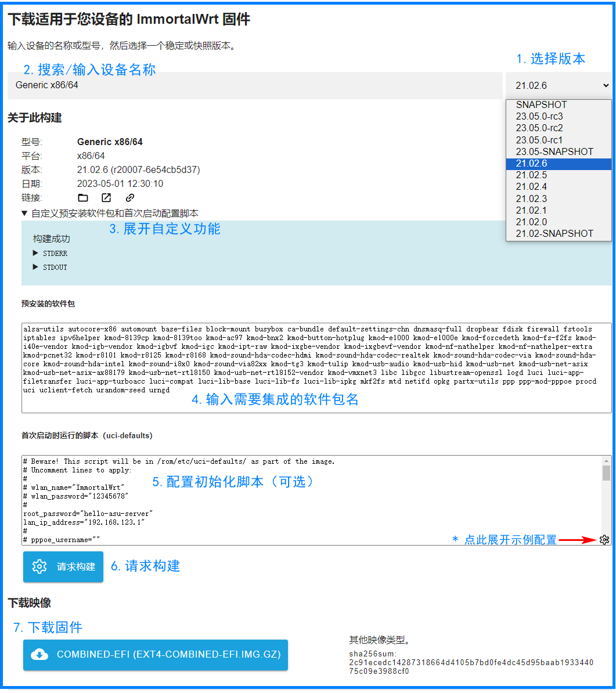
Task: Choose version 21.02.4
Action: [559, 187]
